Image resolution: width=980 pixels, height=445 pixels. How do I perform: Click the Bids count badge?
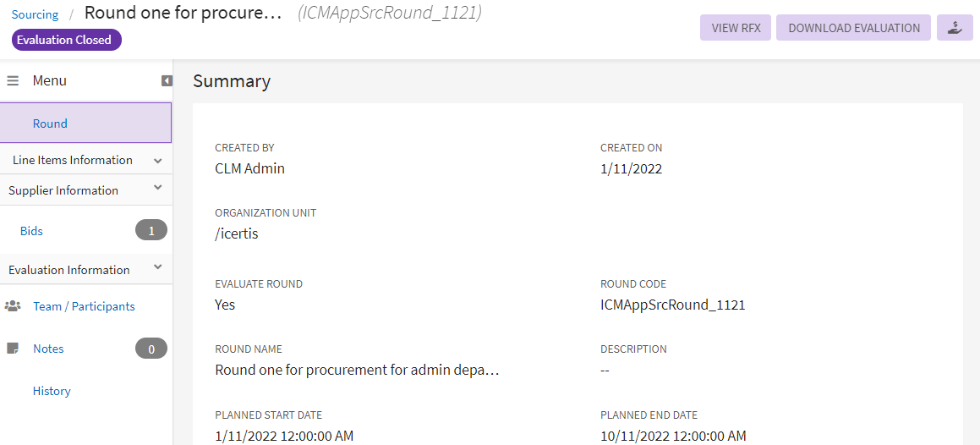[x=151, y=230]
